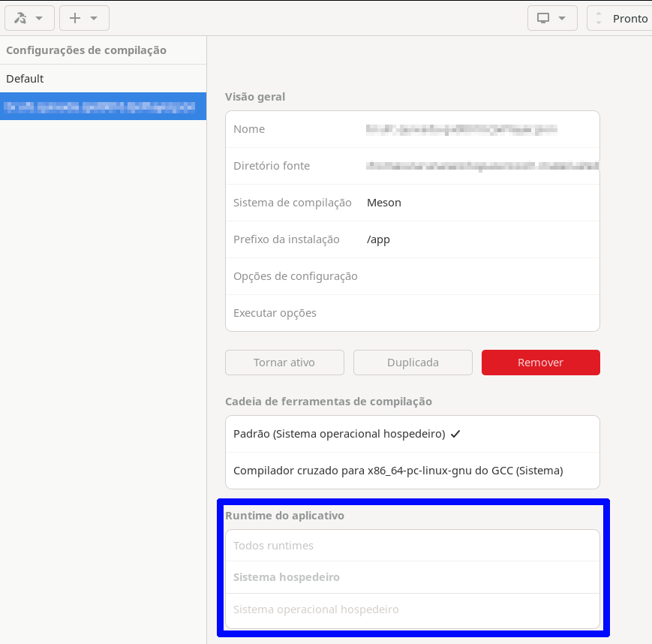Open dropdown arrow beside the hammer icon

click(39, 18)
